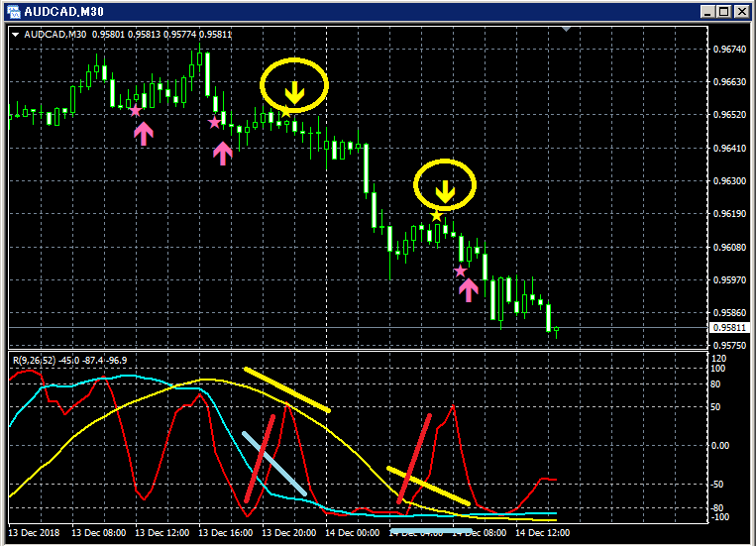Maximize the AUDCAD,M30 chart window
This screenshot has width=756, height=546.
point(724,12)
